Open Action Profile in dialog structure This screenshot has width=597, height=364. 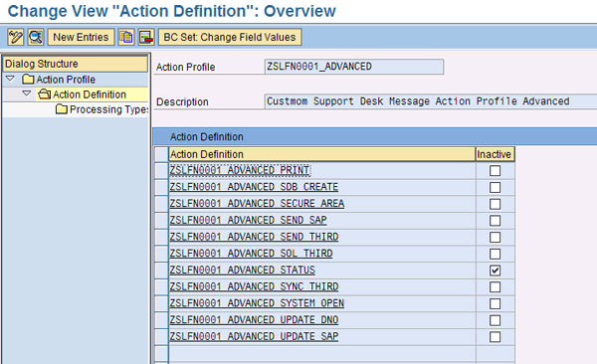pos(66,80)
